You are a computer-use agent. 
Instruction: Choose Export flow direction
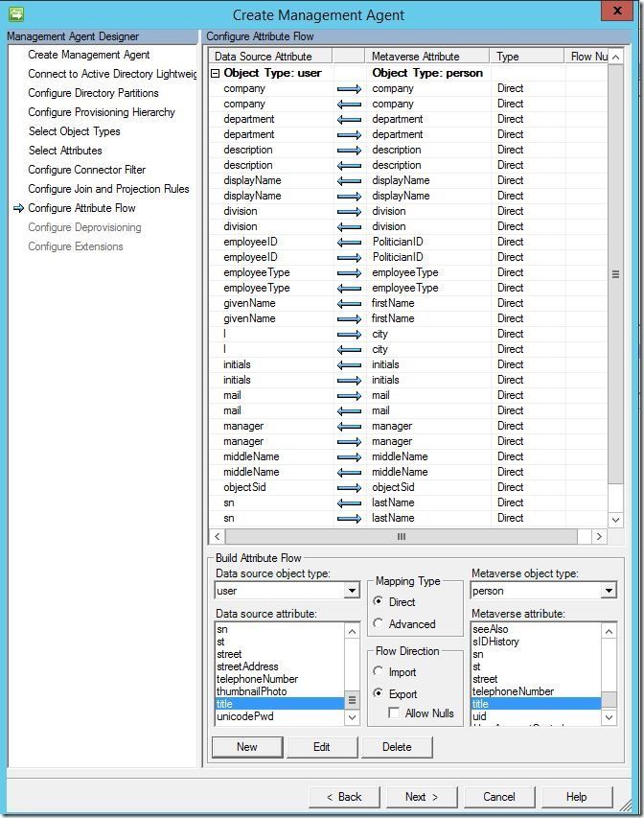pos(379,693)
